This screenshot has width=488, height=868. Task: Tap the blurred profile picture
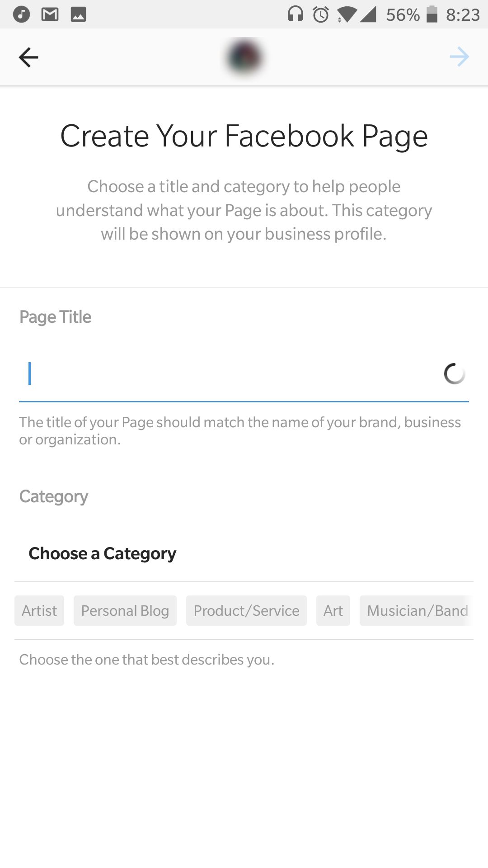(244, 57)
